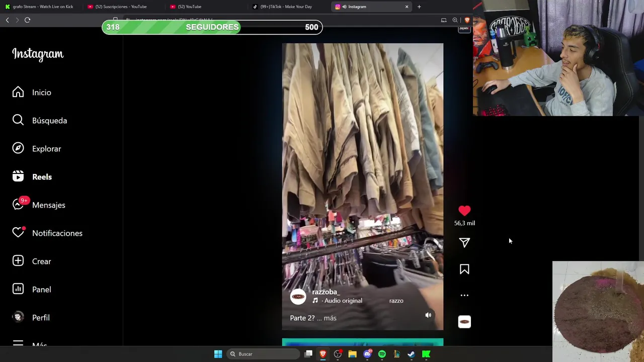Open a new browser tab
Viewport: 644px width, 362px height.
[419, 7]
